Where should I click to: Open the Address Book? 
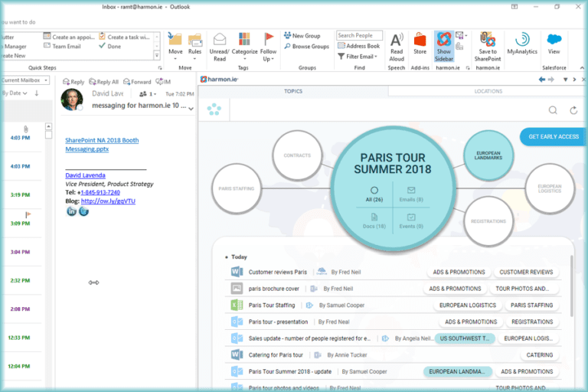point(359,46)
